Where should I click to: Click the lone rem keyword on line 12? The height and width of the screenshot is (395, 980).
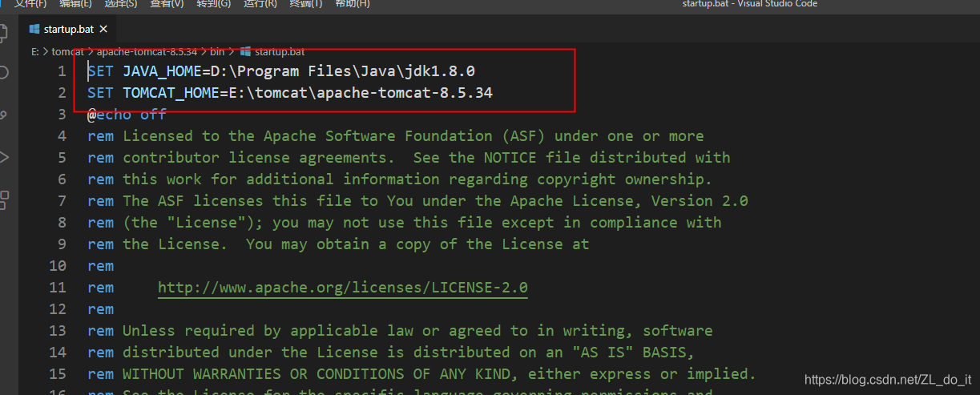100,309
